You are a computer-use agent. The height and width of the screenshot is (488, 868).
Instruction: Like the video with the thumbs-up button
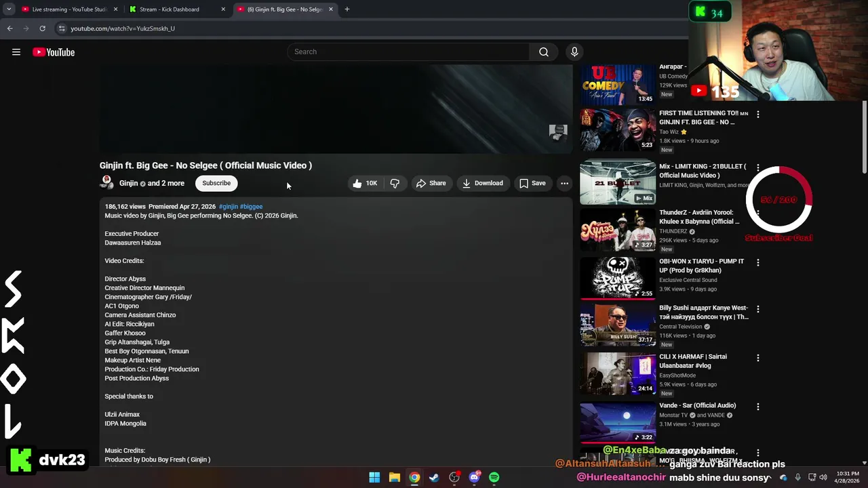click(365, 183)
